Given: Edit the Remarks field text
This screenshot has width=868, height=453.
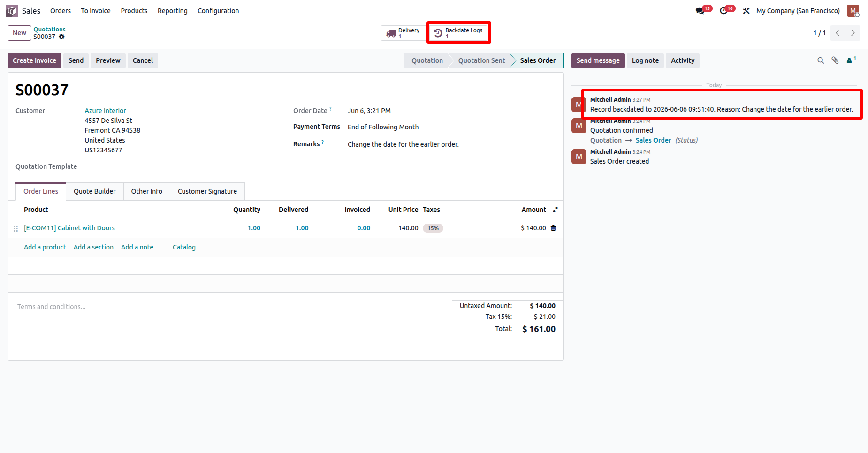Looking at the screenshot, I should click(x=403, y=144).
